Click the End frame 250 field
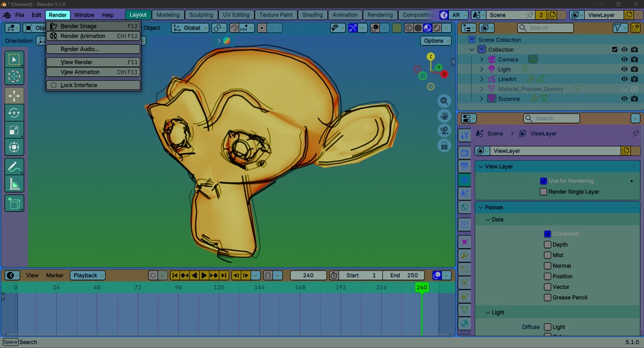This screenshot has width=644, height=348. point(404,275)
